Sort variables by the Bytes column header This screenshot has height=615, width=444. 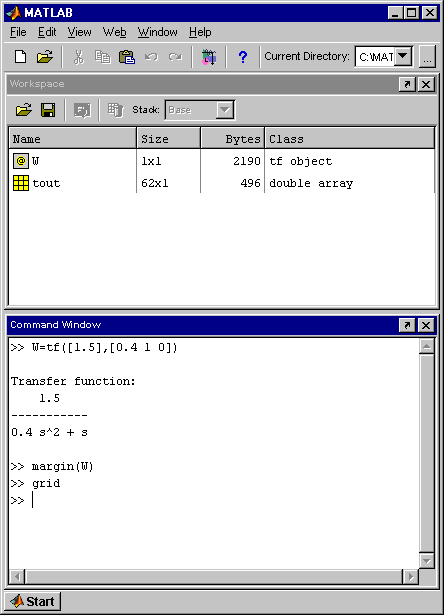(x=233, y=138)
